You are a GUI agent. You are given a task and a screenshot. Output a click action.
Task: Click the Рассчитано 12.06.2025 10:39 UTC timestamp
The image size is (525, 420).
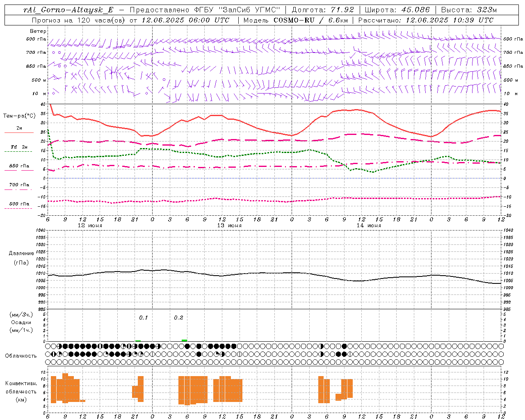tap(426, 20)
